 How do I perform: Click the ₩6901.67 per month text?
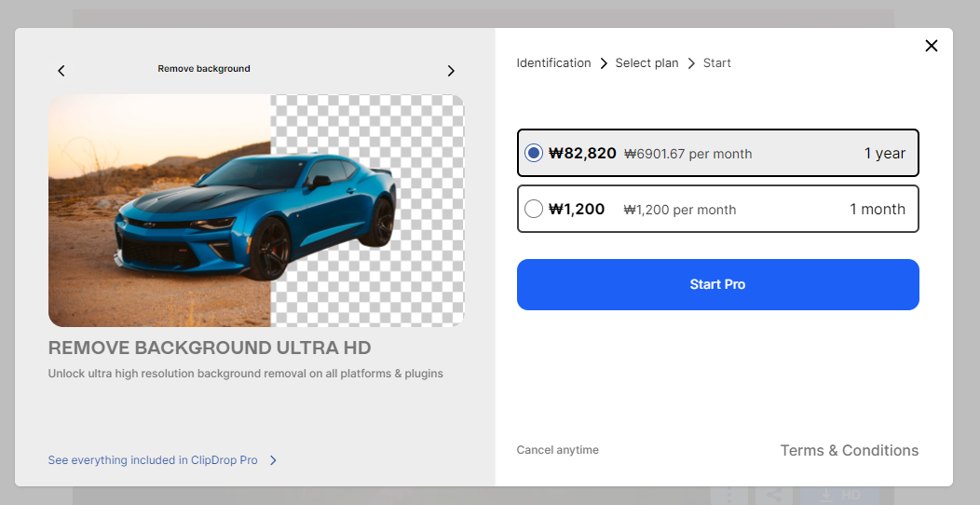pos(687,154)
